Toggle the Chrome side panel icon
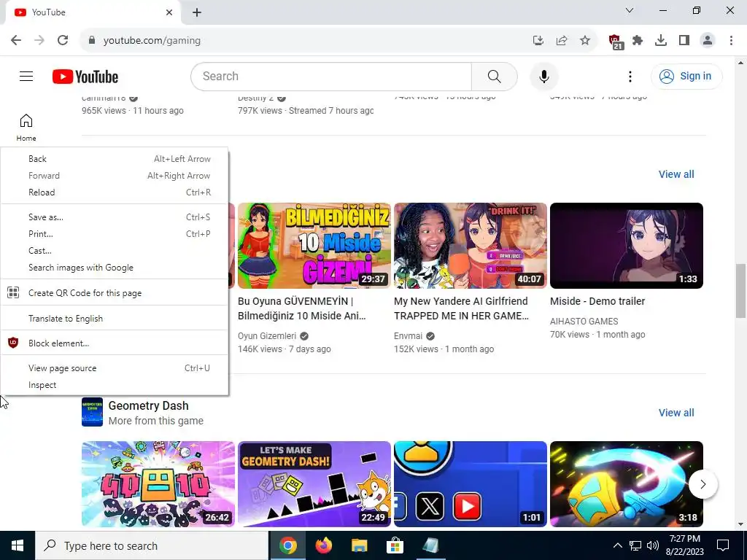Viewport: 747px width, 560px height. pyautogui.click(x=684, y=41)
